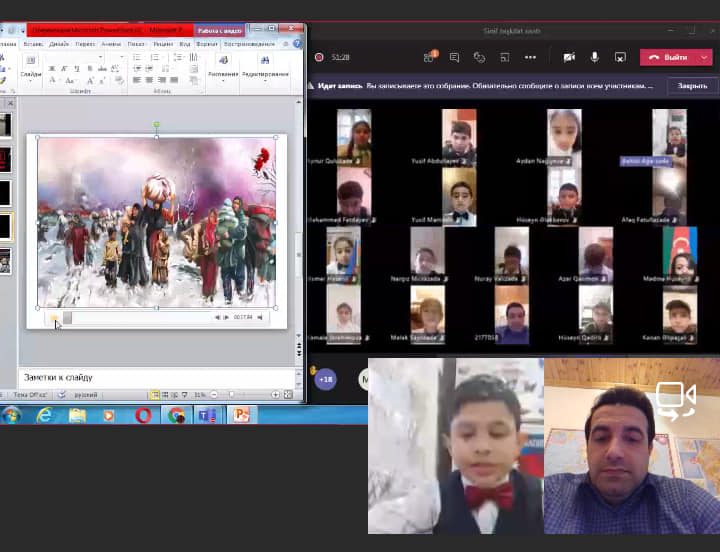Click the Выйти leave button
The height and width of the screenshot is (552, 720).
pyautogui.click(x=669, y=57)
